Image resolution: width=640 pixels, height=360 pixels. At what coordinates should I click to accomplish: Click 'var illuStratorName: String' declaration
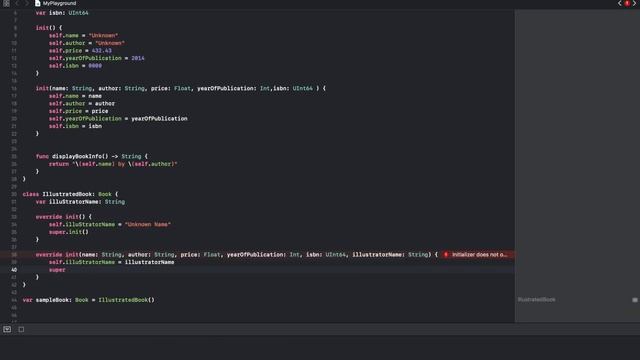pos(80,202)
